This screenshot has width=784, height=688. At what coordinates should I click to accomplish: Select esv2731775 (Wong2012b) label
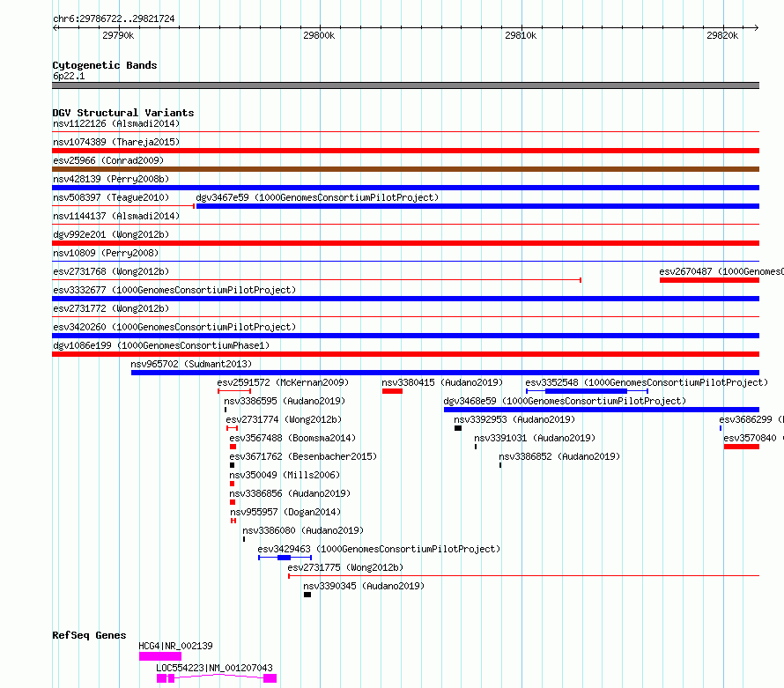[345, 567]
